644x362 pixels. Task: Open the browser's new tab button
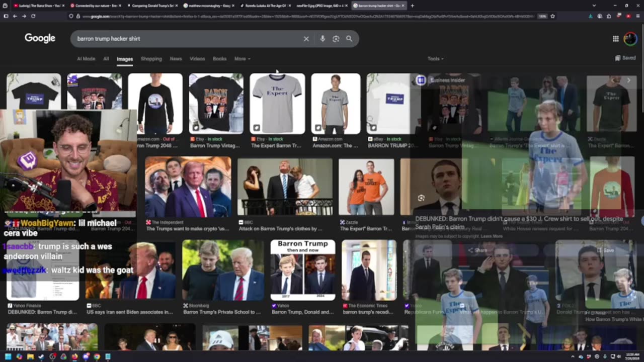(x=412, y=6)
